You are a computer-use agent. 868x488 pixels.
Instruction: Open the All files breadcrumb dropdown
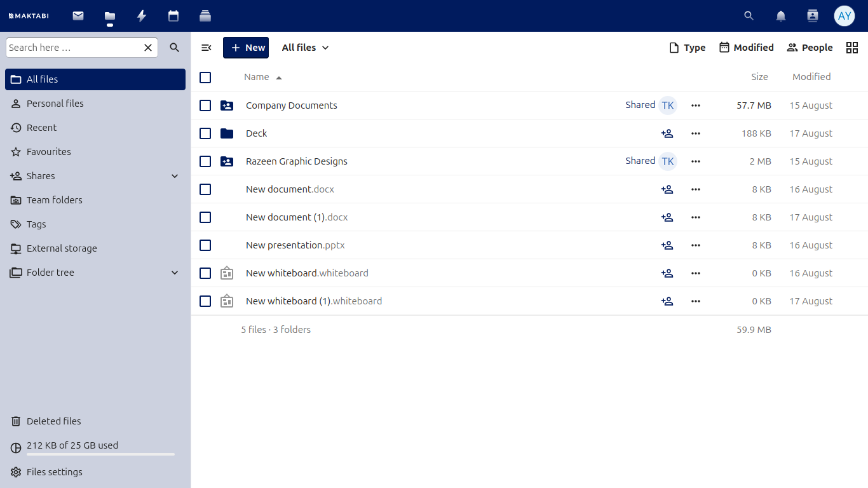click(x=306, y=48)
